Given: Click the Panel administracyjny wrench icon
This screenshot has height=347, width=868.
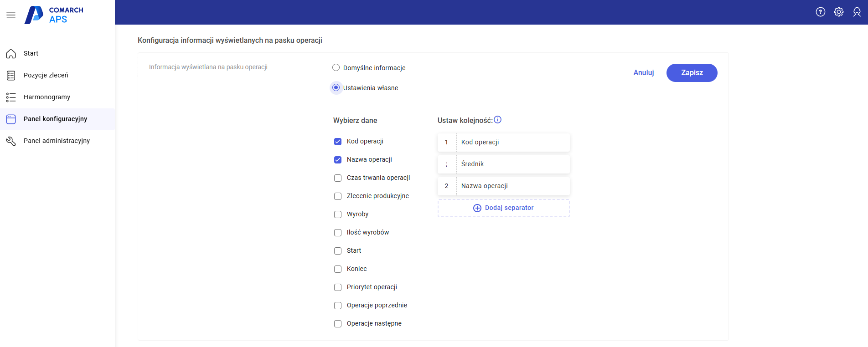Looking at the screenshot, I should pos(11,141).
